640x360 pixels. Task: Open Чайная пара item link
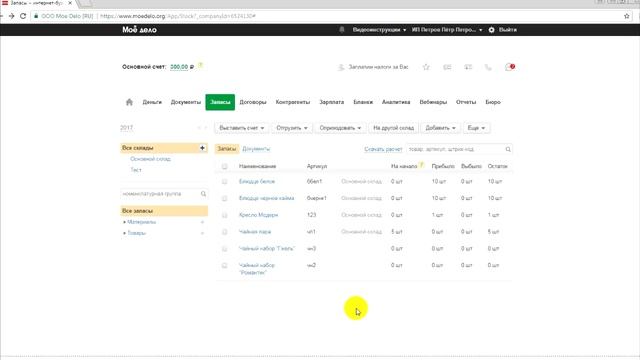tap(255, 232)
